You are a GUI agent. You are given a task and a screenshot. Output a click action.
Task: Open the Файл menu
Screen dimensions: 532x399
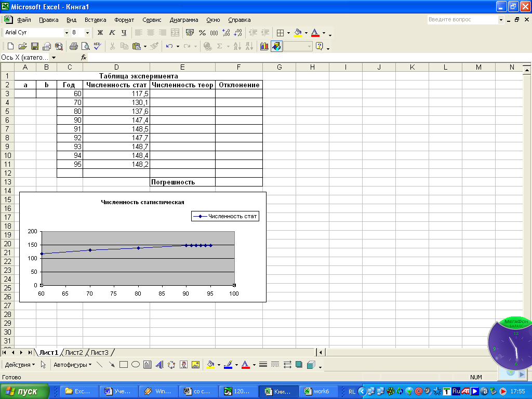pyautogui.click(x=24, y=20)
